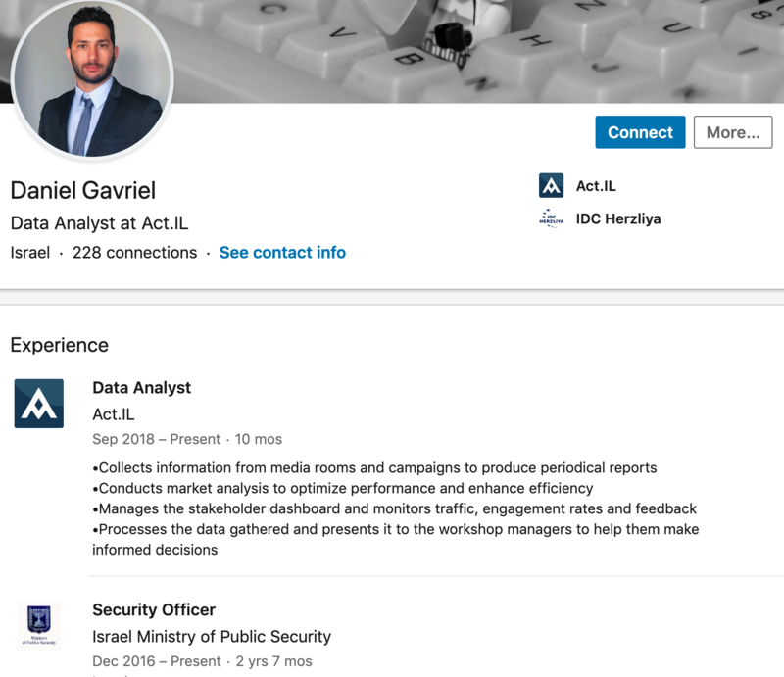Expand the More... options menu
The image size is (784, 677).
tap(732, 132)
